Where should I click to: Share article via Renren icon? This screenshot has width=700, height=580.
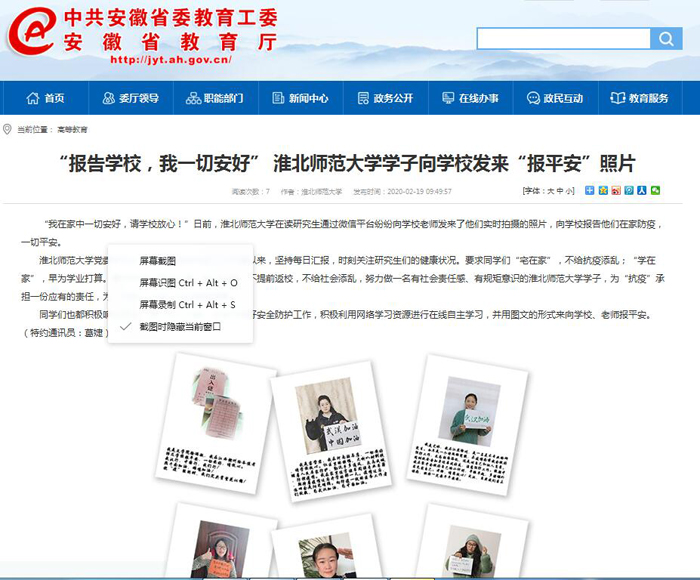coord(642,190)
